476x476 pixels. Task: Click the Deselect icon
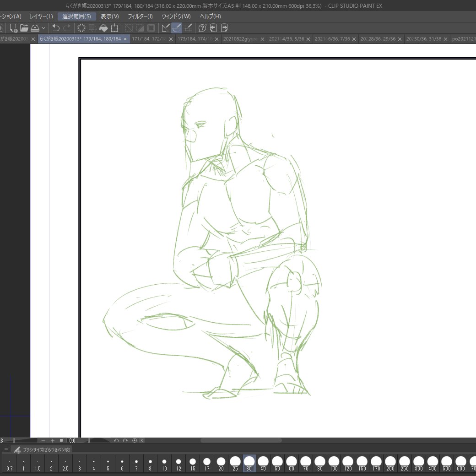(129, 28)
